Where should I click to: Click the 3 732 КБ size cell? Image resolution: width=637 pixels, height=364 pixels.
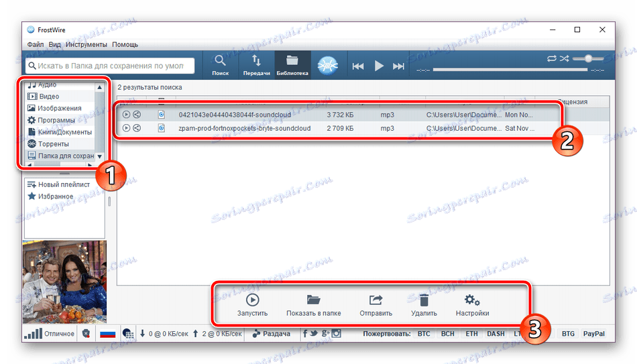[x=340, y=115]
